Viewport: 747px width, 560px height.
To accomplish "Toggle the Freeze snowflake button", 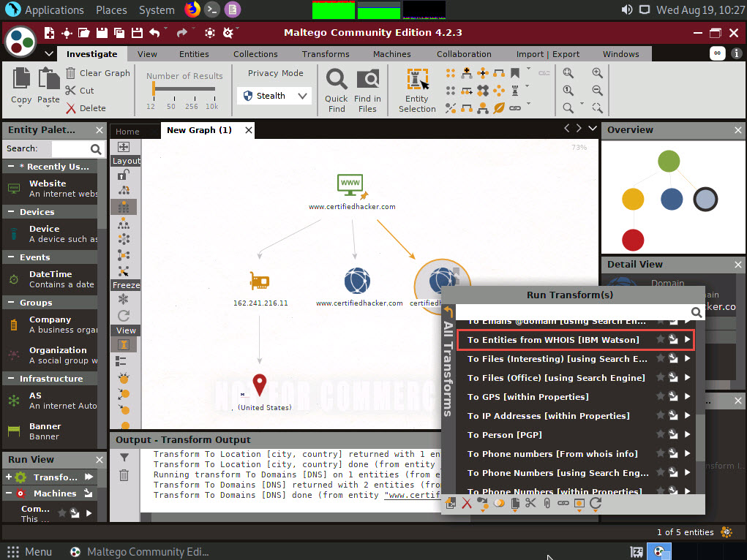I will click(124, 299).
